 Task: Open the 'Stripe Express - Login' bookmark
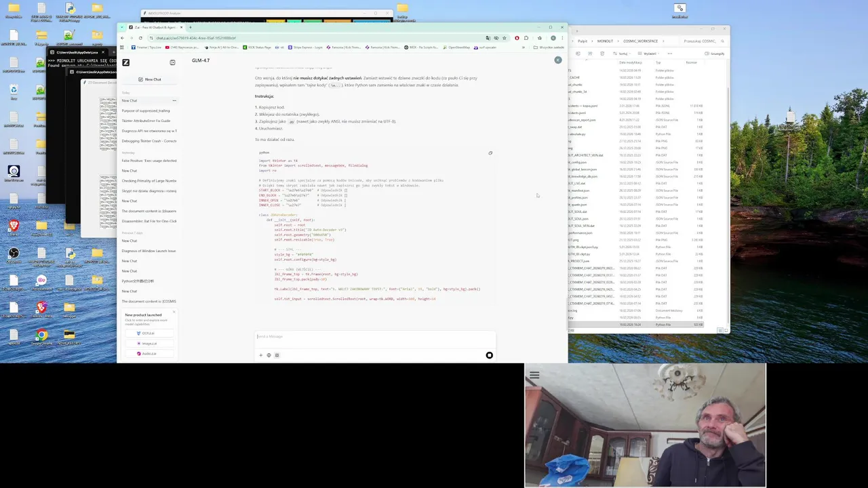306,47
